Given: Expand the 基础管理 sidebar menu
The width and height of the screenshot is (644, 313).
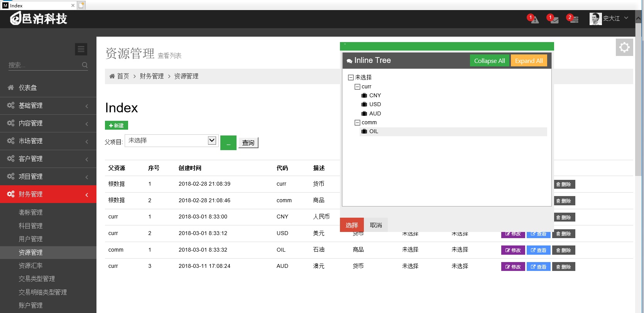Looking at the screenshot, I should (x=48, y=105).
